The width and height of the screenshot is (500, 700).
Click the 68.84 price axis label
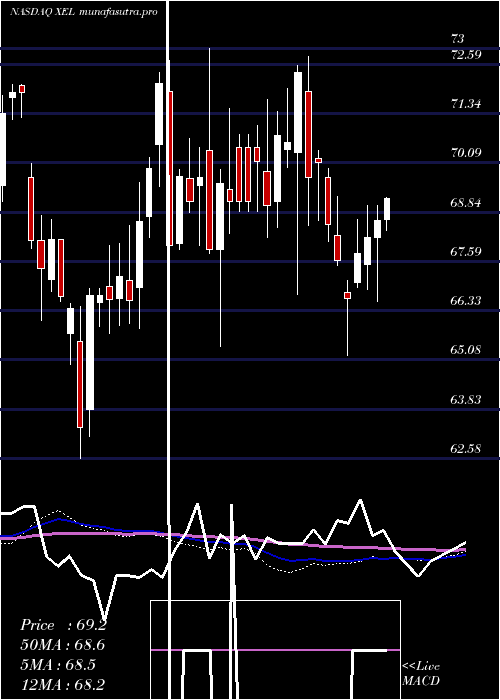[x=466, y=203]
